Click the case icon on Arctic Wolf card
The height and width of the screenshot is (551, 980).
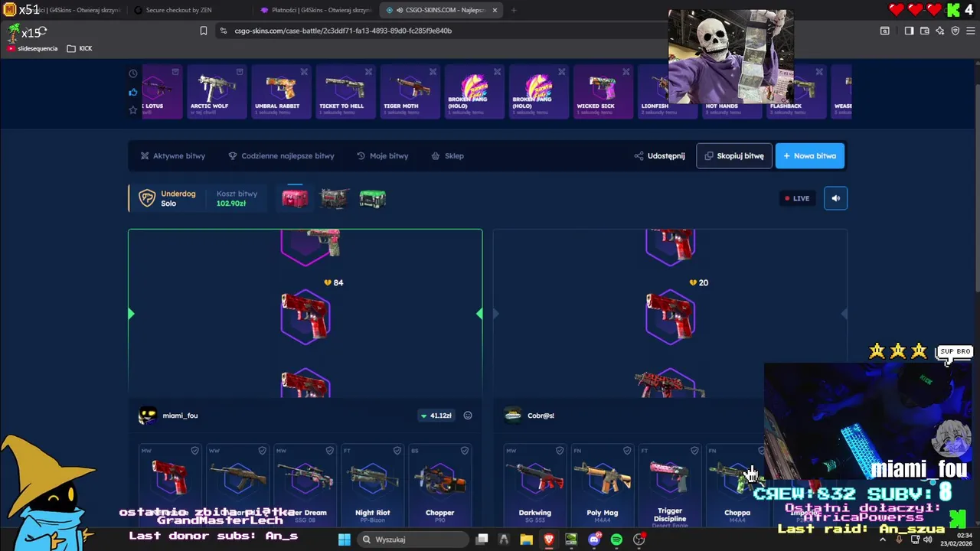point(240,72)
